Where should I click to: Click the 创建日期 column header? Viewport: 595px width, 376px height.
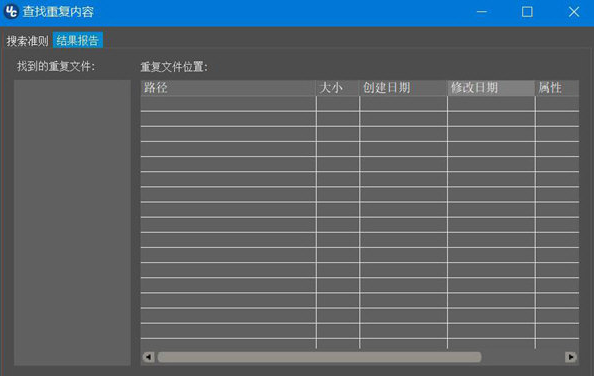point(403,88)
